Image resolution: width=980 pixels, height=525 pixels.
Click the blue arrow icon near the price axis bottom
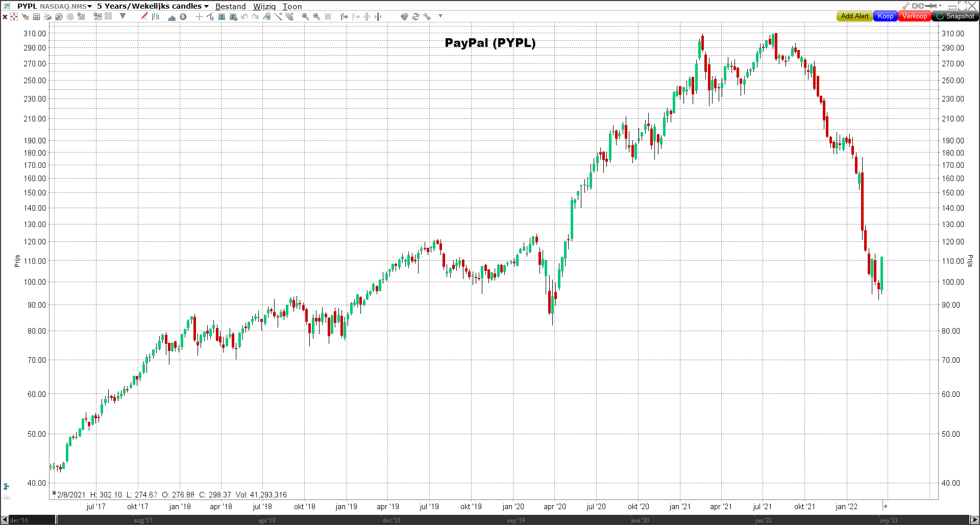[x=6, y=486]
